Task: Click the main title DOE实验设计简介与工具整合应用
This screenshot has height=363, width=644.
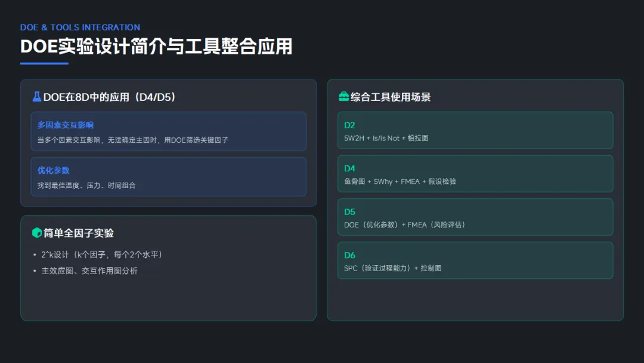Action: click(156, 46)
